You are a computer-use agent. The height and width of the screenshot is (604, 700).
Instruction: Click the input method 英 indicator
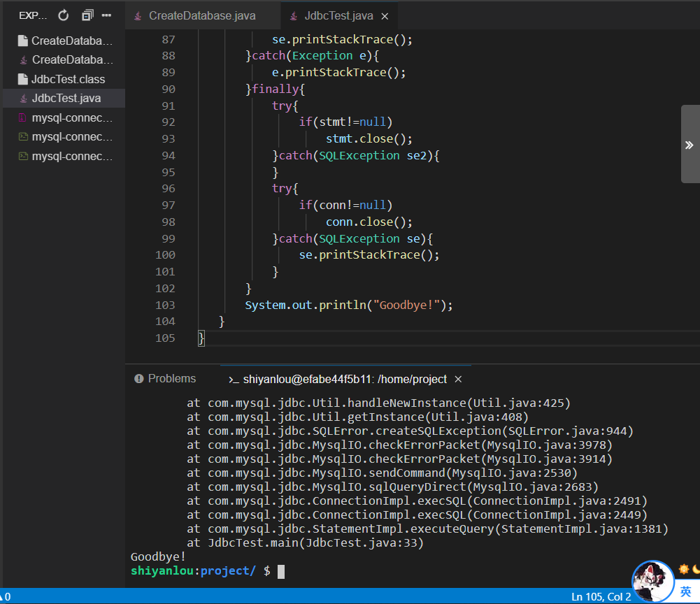[x=686, y=591]
